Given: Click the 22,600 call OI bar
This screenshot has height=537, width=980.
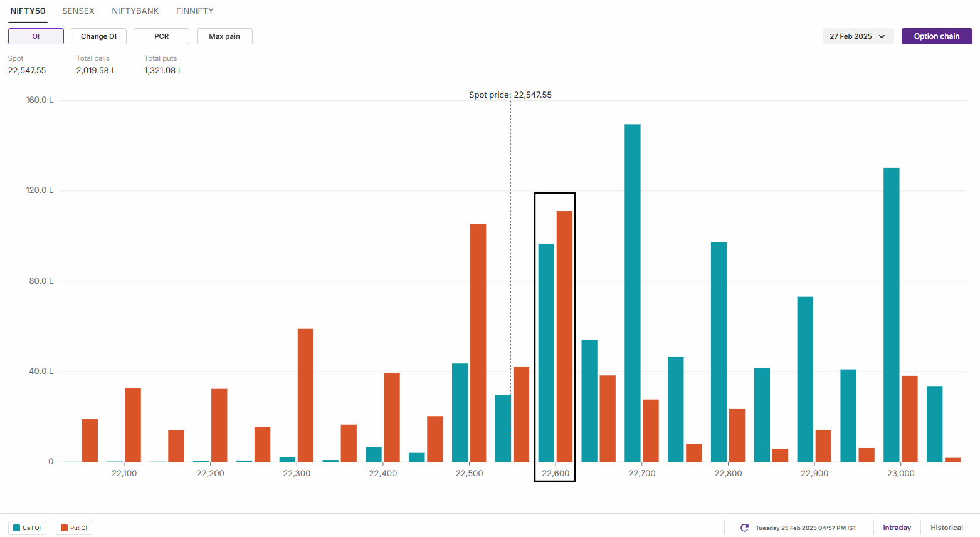Looking at the screenshot, I should [x=546, y=353].
